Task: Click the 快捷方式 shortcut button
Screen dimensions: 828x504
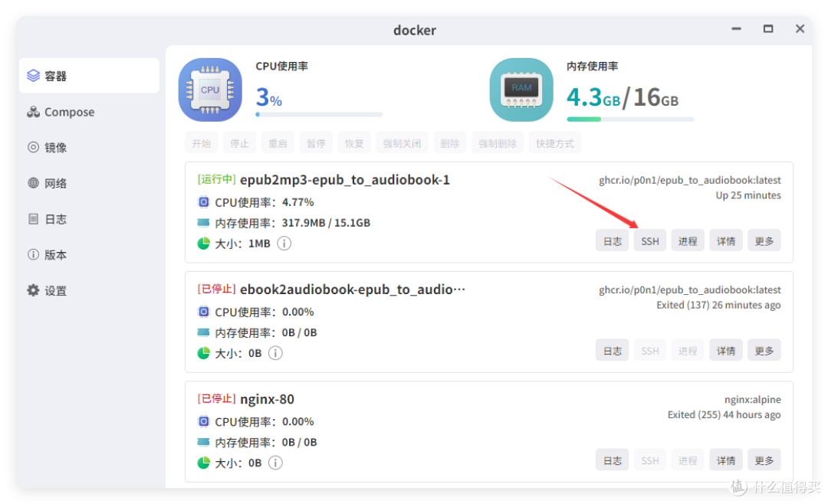Action: click(554, 143)
